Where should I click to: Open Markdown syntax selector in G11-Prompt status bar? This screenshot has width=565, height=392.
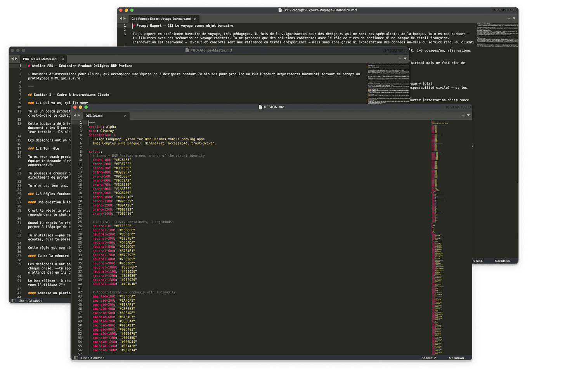point(502,261)
